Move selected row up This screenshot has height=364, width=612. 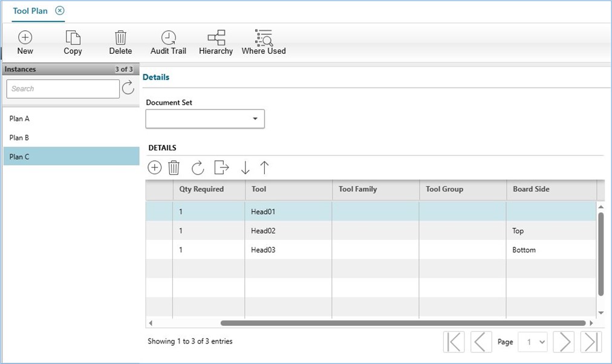pyautogui.click(x=264, y=167)
